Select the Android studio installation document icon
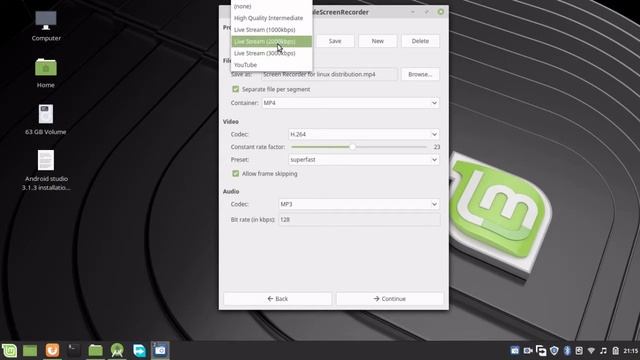Screen dimensions: 640x360 46,170
